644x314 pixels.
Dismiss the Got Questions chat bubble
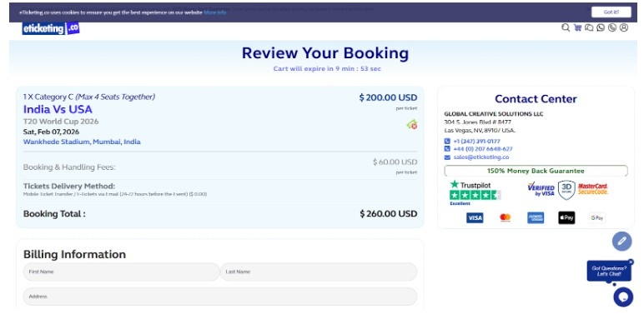pyautogui.click(x=631, y=262)
